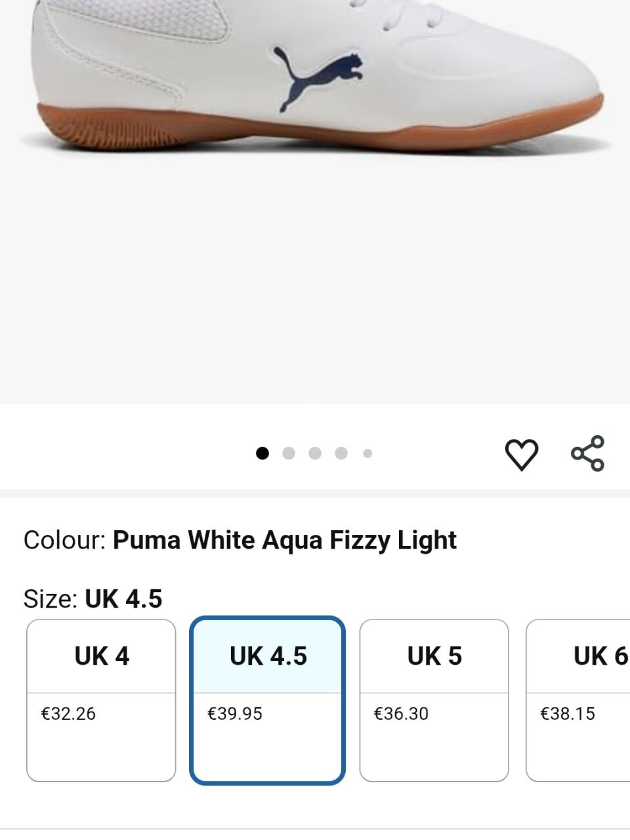Click the "Colour:" label text
Image resolution: width=630 pixels, height=840 pixels.
64,540
